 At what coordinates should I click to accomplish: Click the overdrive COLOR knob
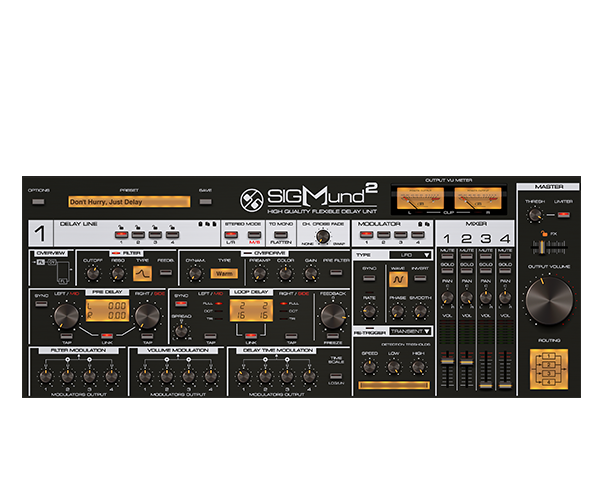click(285, 273)
